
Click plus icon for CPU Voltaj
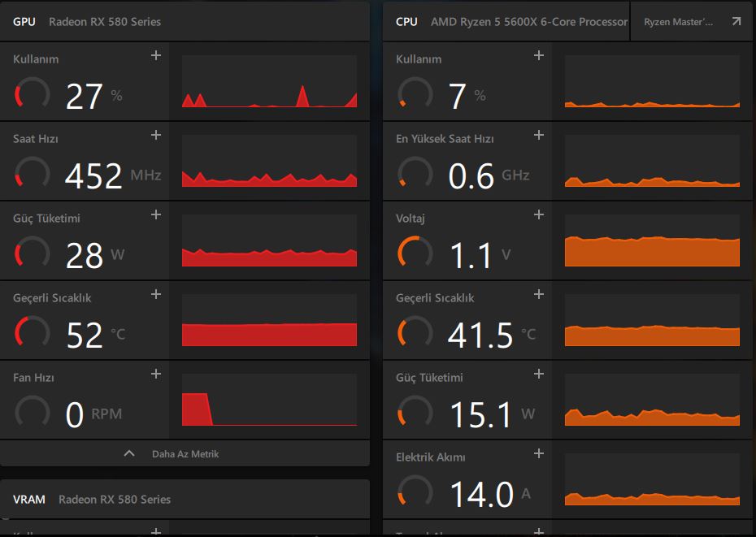[x=538, y=214]
